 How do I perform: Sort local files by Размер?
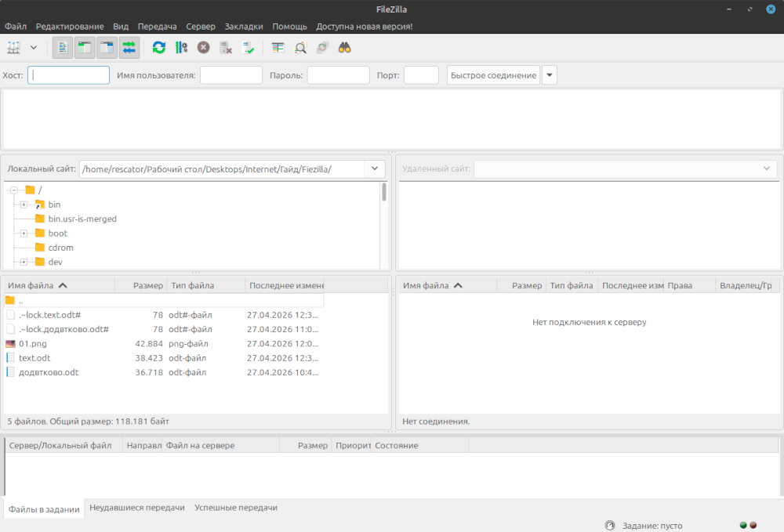coord(140,285)
